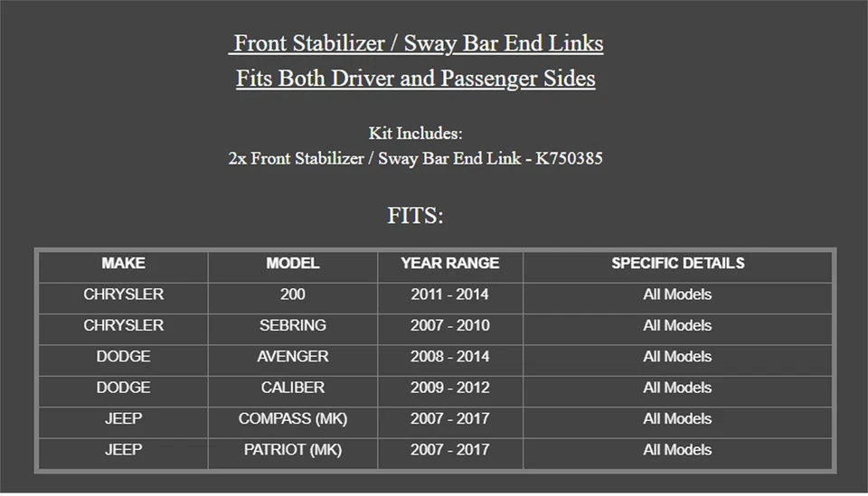Click the 'Kit Includes:' text
The width and height of the screenshot is (868, 496).
(415, 133)
